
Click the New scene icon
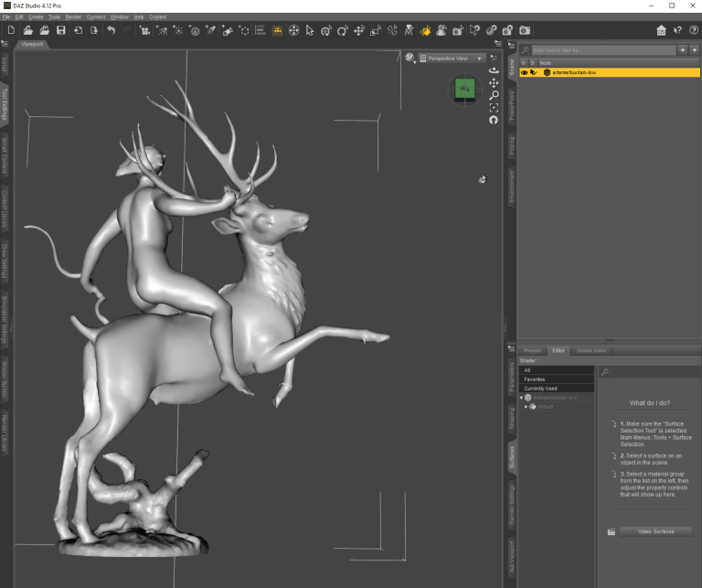coord(11,30)
